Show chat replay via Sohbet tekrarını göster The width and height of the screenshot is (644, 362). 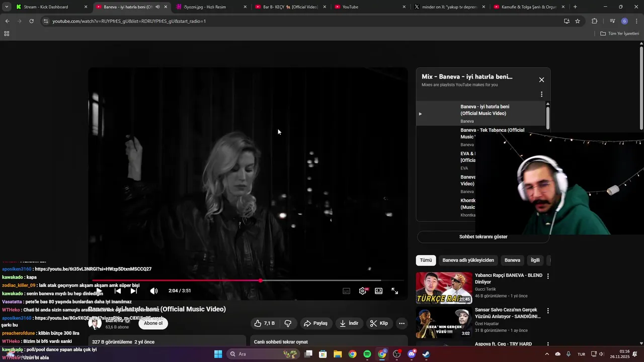[x=483, y=237]
